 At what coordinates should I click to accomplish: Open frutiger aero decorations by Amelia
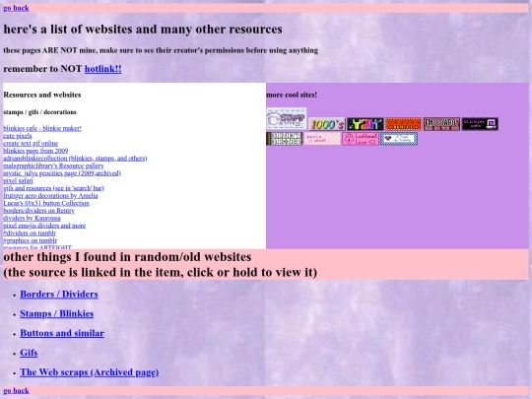click(50, 196)
